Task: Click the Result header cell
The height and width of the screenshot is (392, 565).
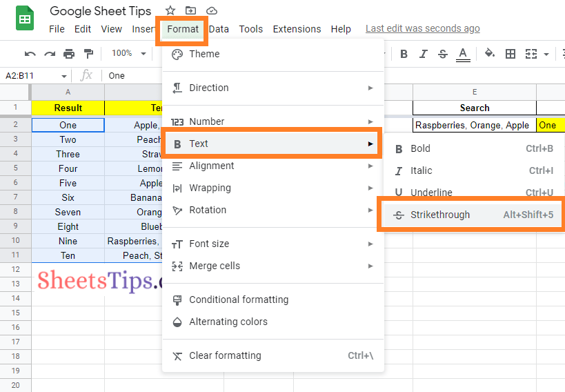Action: coord(68,108)
